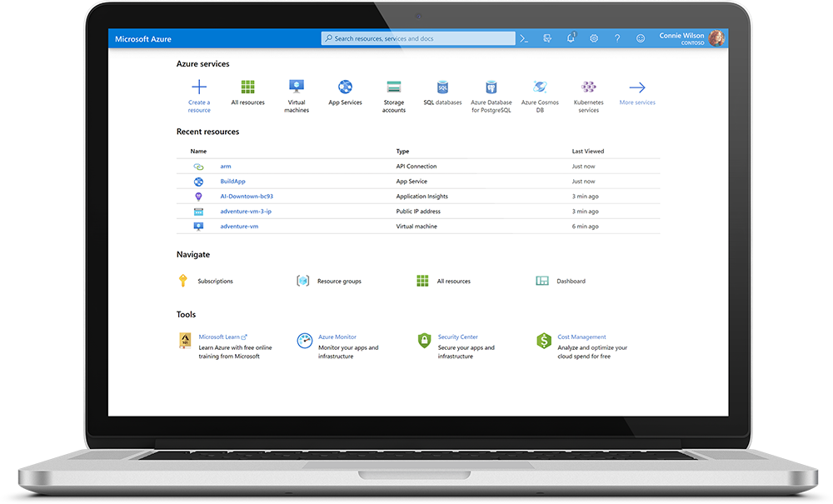Open Azure Database for PostgreSQL icon
This screenshot has width=833, height=504.
pos(491,87)
